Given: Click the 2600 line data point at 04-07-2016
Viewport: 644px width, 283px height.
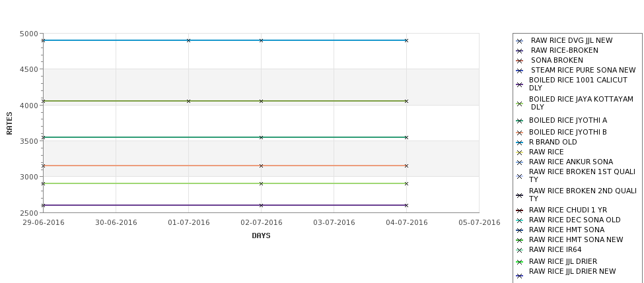Looking at the screenshot, I should (406, 205).
